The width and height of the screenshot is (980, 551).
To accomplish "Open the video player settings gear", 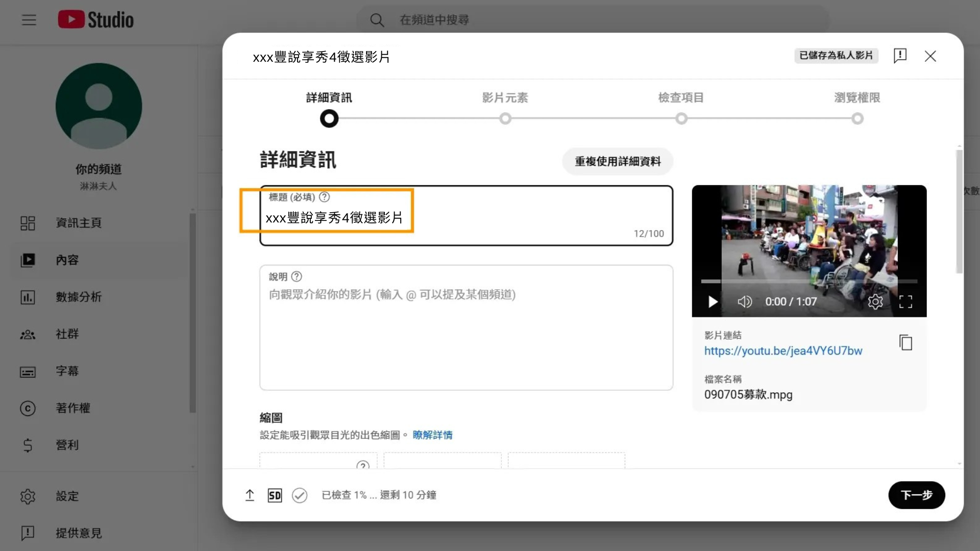I will [875, 302].
